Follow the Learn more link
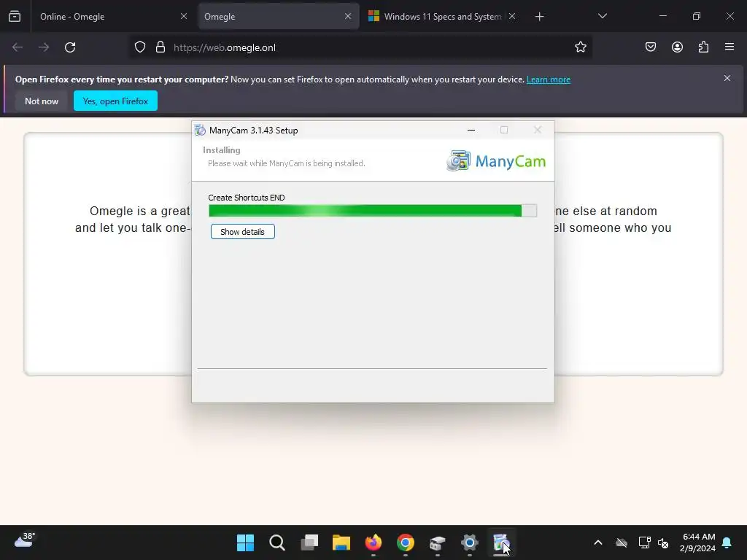The width and height of the screenshot is (747, 560). coord(549,79)
